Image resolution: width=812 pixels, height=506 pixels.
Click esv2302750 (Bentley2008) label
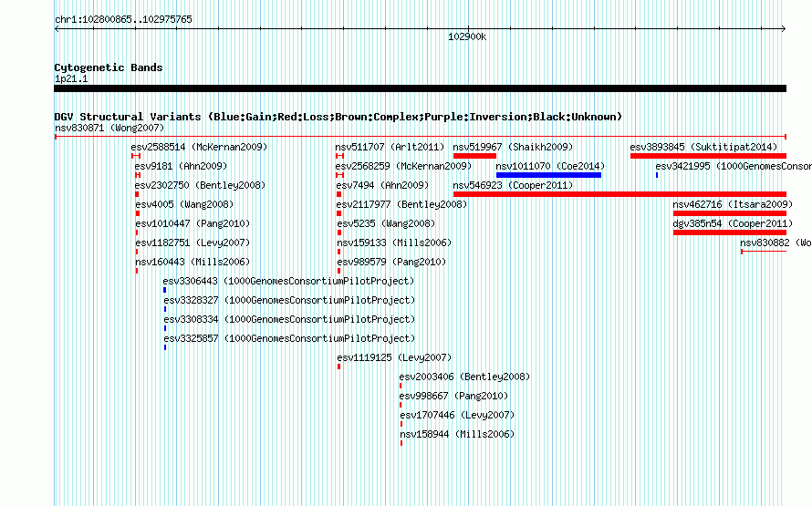tap(200, 185)
